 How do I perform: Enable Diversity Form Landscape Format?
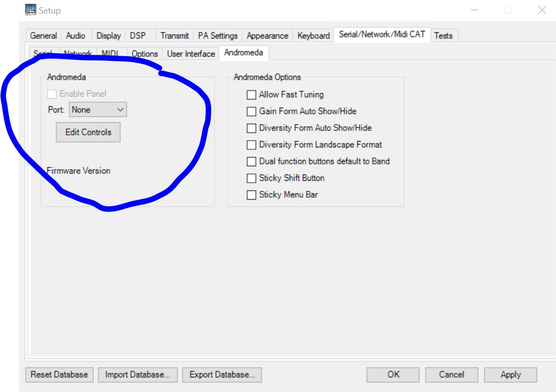click(251, 145)
